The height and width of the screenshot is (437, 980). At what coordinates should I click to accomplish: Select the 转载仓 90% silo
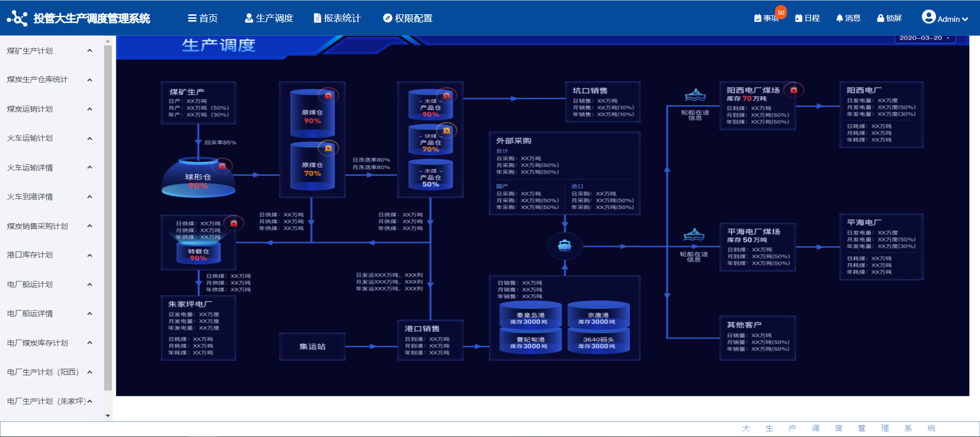pos(199,253)
